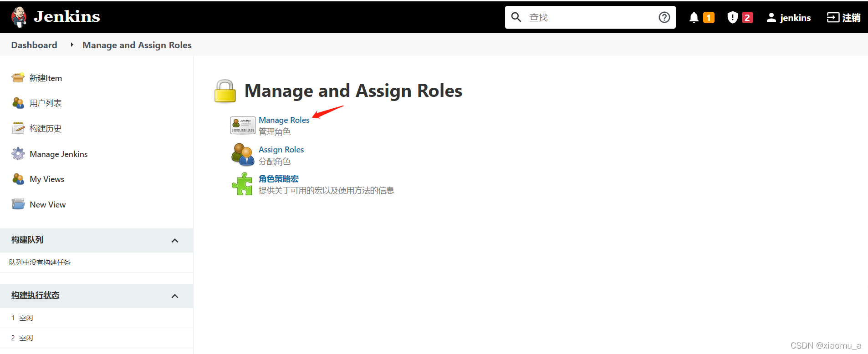Open 新建Item in sidebar
Viewport: 868px width, 354px height.
tap(46, 78)
